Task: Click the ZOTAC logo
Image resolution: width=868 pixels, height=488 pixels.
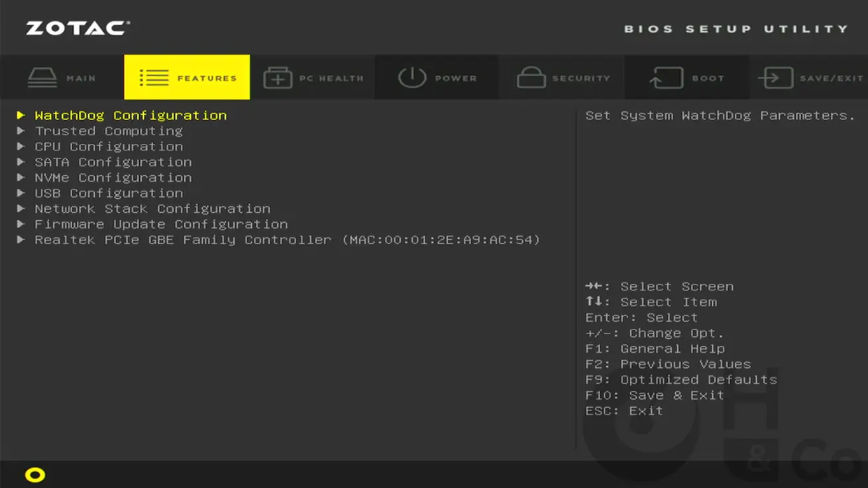Action: 78,29
